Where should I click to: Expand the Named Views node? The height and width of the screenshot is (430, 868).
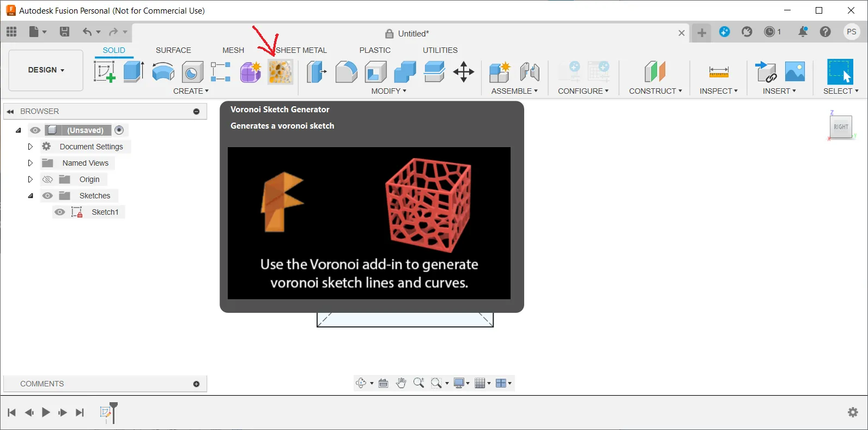coord(30,163)
